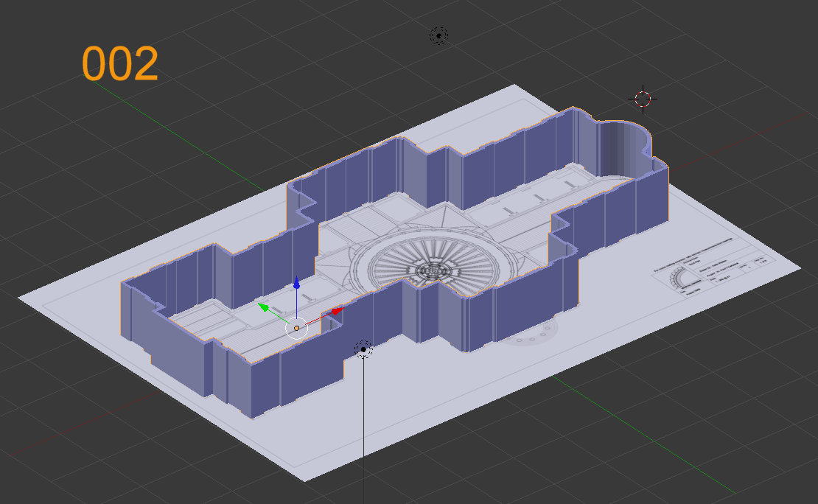The height and width of the screenshot is (504, 818).
Task: Click the blue Z-axis manipulator arrow
Action: coord(296,283)
